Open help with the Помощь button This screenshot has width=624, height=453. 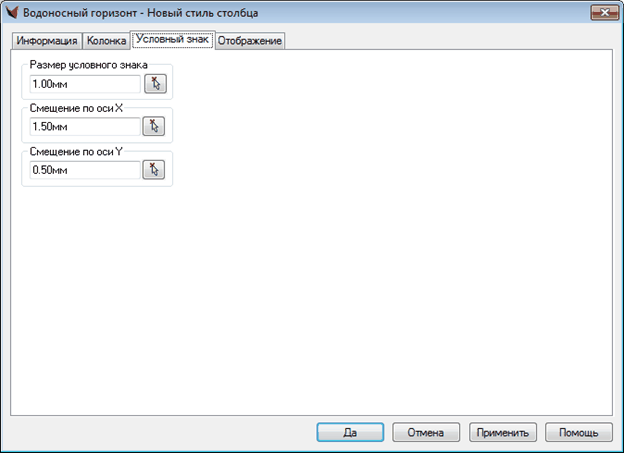coord(578,433)
